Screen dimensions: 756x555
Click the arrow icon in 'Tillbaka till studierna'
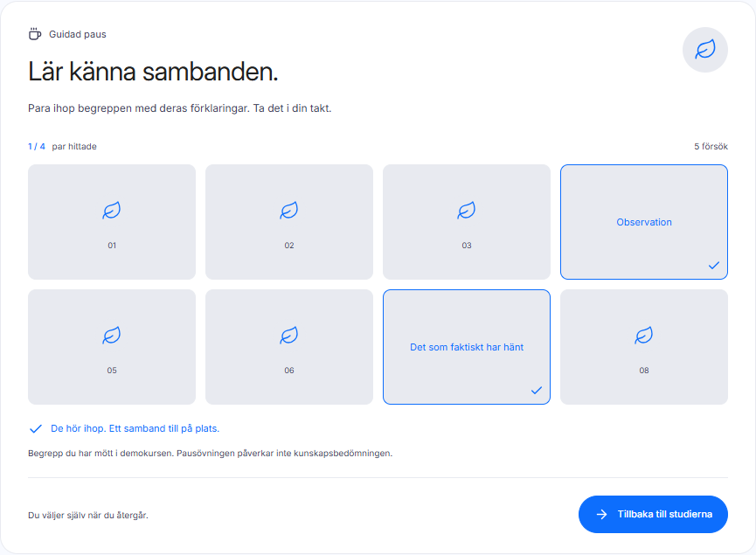[x=601, y=515]
